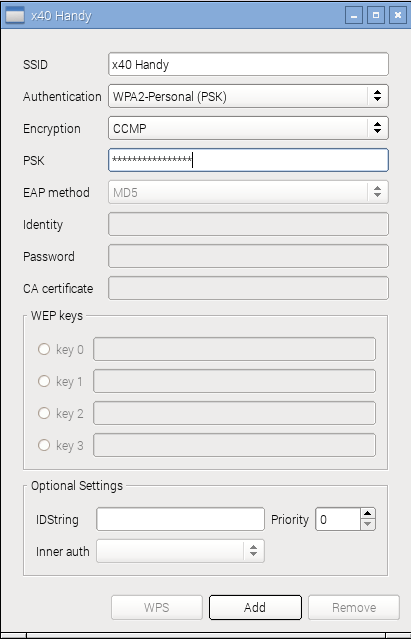Expand the EAP method dropdown

248,192
